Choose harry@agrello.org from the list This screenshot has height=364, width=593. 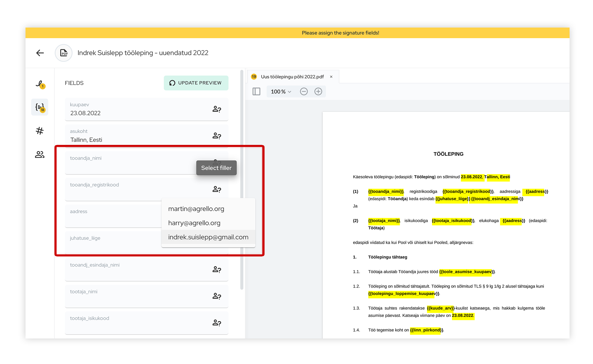(194, 223)
